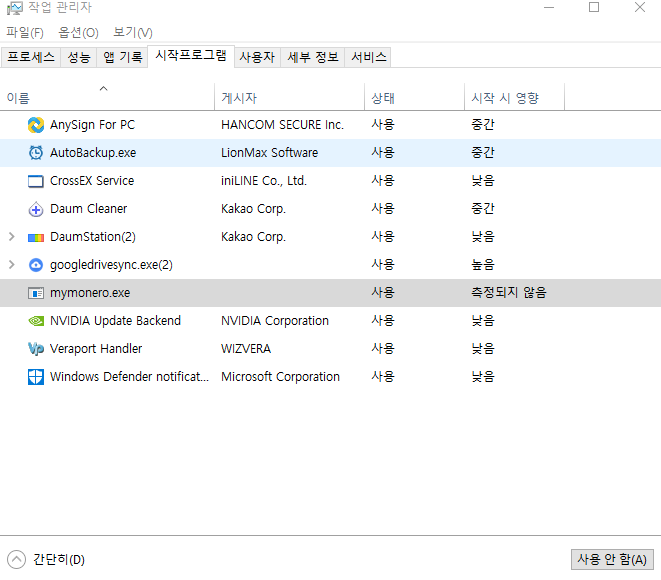This screenshot has height=580, width=661.
Task: Switch to the 사용자 tab
Action: (257, 57)
